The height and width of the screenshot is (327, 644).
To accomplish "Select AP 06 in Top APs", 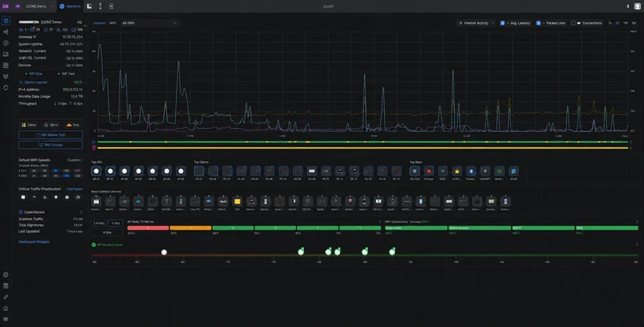I will tap(181, 171).
